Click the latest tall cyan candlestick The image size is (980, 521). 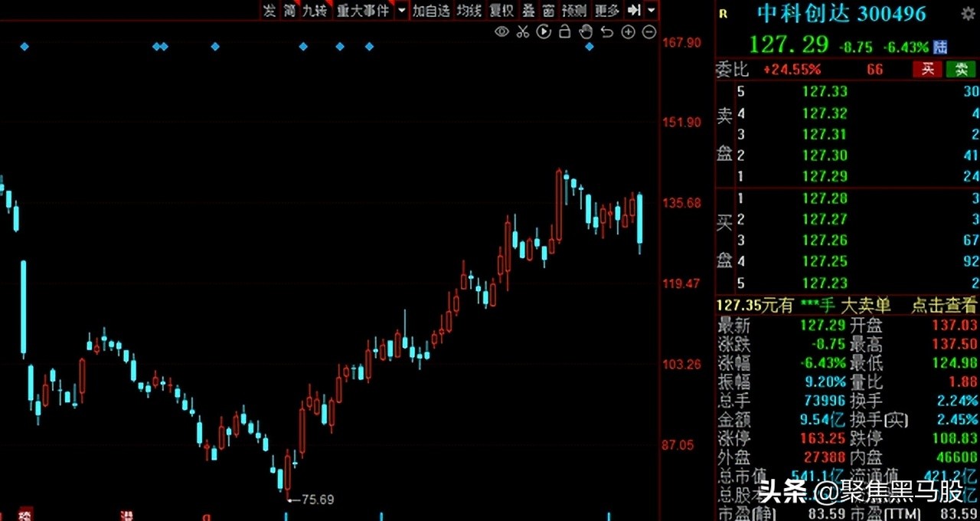pyautogui.click(x=640, y=223)
